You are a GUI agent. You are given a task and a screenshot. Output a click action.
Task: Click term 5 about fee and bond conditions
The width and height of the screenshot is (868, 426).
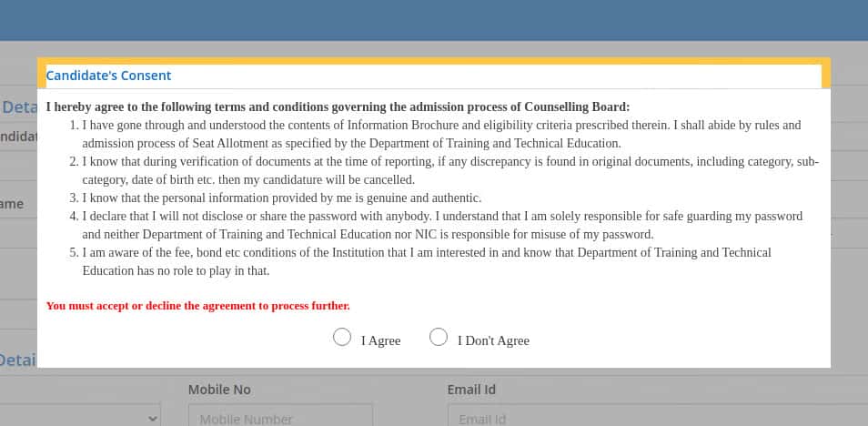coord(420,261)
